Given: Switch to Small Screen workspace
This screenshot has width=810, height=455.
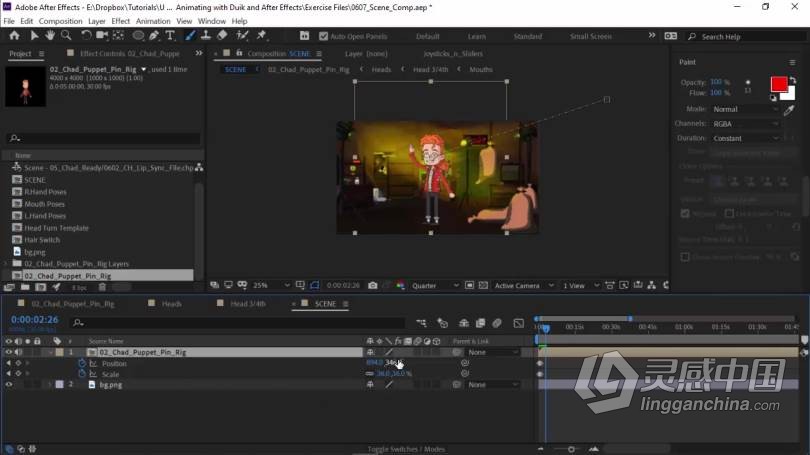Looking at the screenshot, I should [590, 36].
